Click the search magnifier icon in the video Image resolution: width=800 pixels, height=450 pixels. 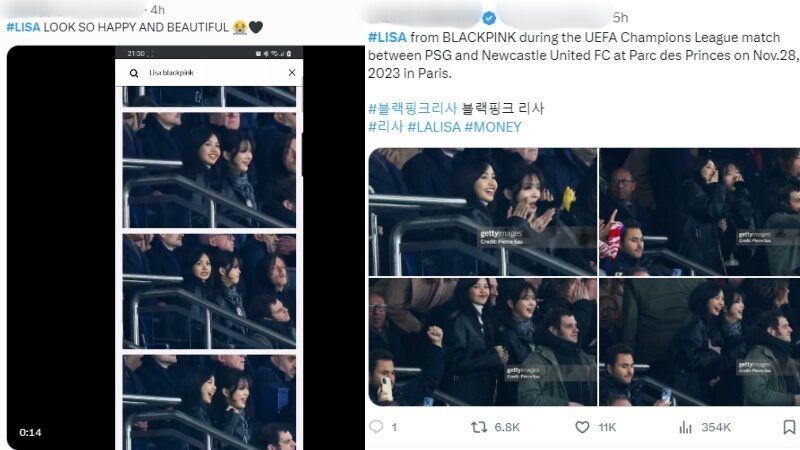(x=134, y=73)
